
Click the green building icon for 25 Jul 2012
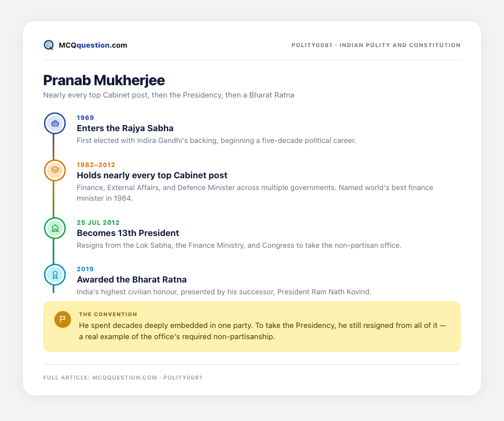(55, 228)
